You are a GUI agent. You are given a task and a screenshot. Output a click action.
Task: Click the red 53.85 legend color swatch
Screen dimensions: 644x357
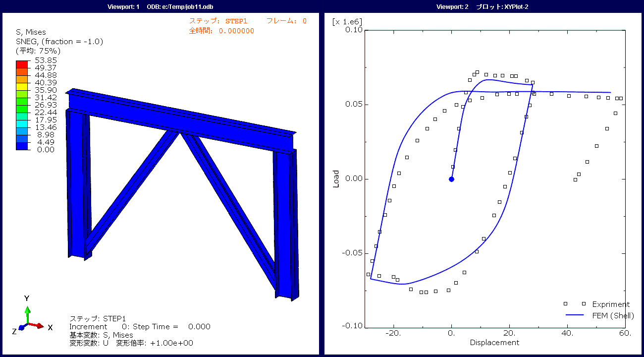[22, 64]
